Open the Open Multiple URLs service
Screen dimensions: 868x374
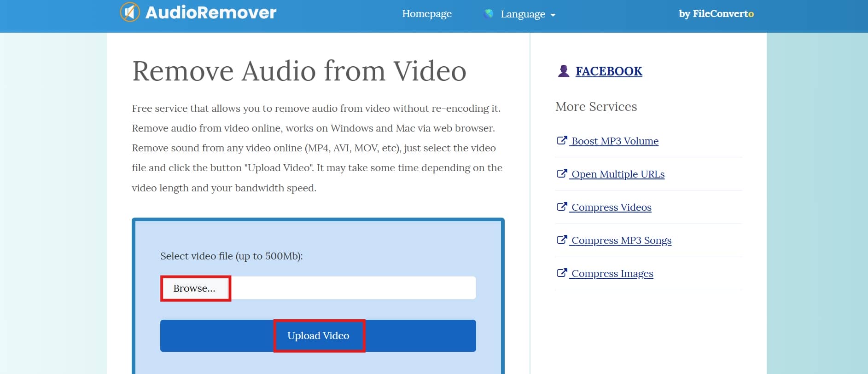click(x=618, y=174)
